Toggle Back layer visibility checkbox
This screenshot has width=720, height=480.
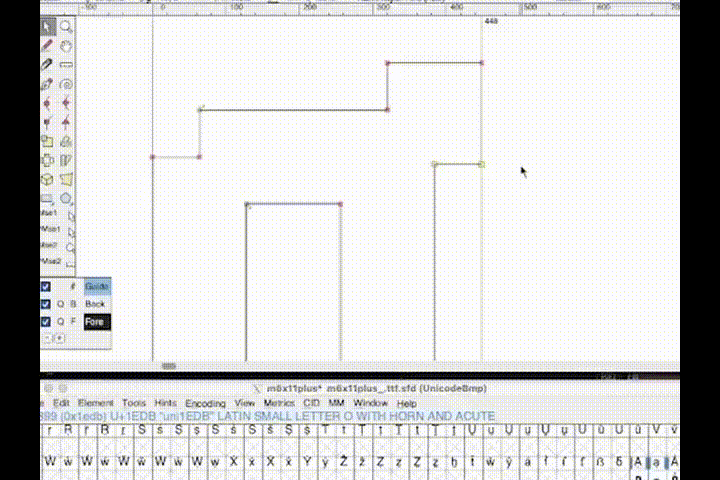[x=46, y=304]
